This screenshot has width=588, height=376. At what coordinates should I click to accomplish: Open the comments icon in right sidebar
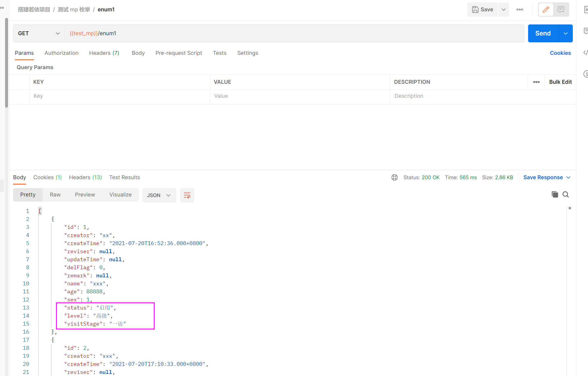pyautogui.click(x=586, y=31)
